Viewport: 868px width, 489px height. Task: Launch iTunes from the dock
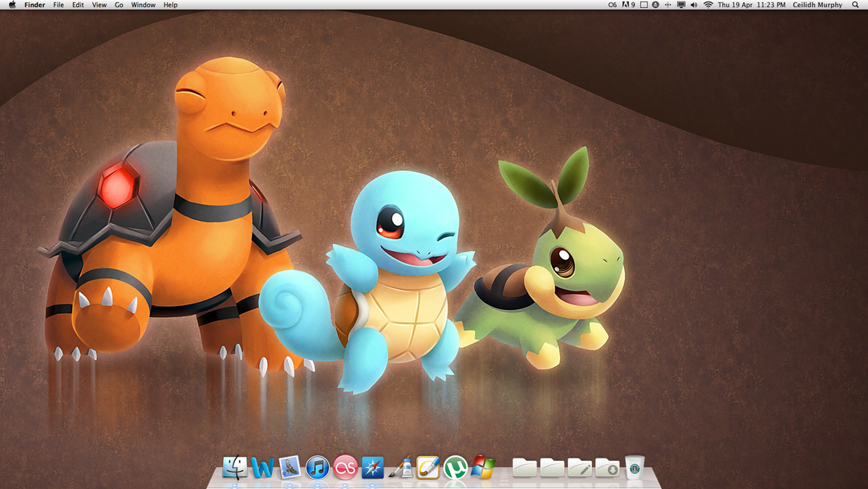point(318,467)
